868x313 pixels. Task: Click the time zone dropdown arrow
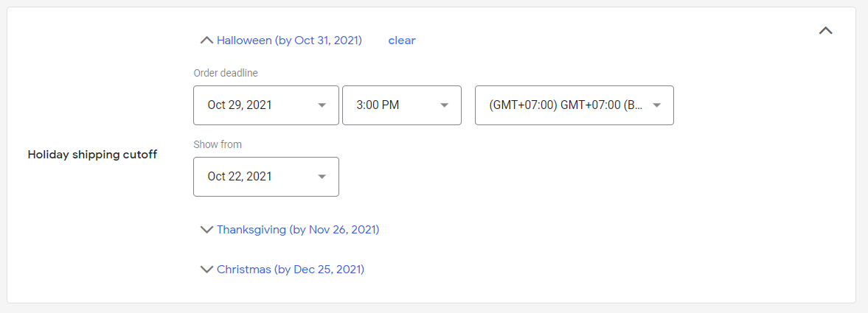tap(656, 105)
